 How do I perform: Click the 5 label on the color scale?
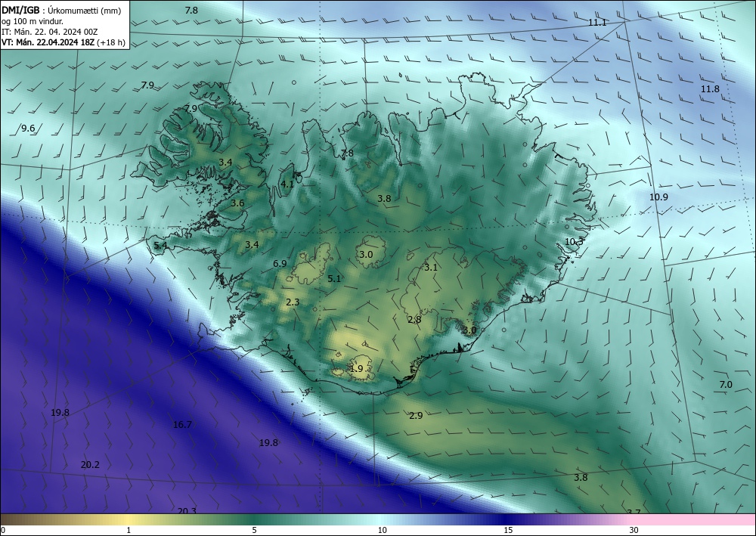click(254, 531)
